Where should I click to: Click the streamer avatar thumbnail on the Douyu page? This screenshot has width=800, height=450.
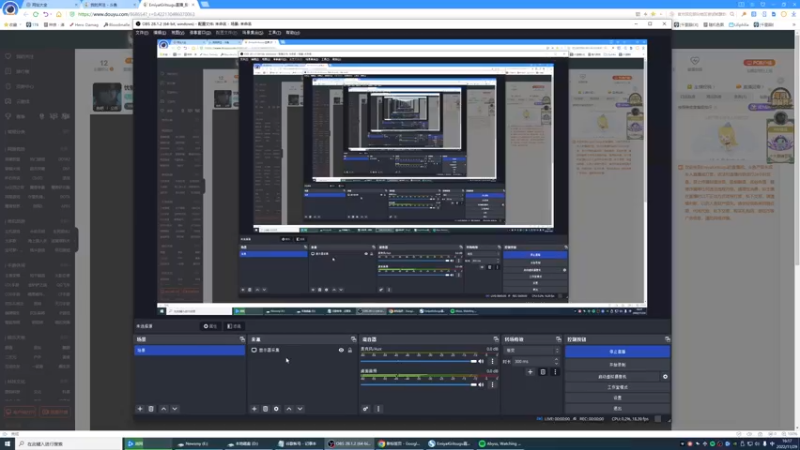107,97
